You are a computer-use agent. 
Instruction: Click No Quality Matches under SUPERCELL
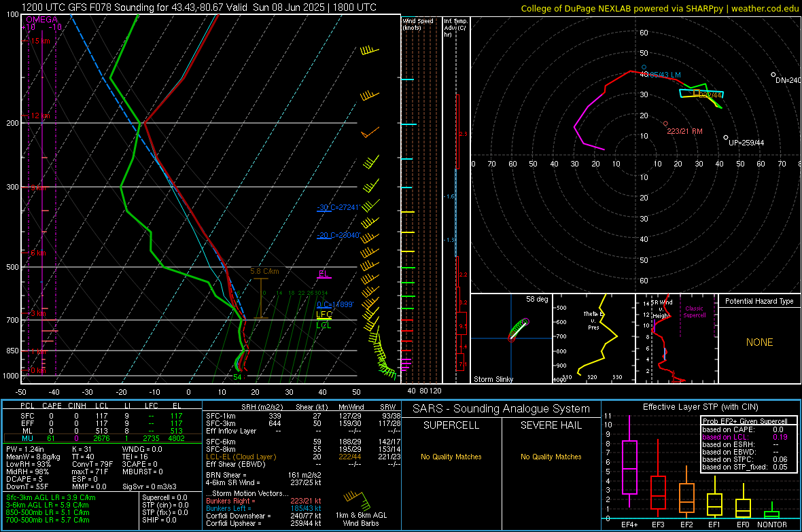(x=451, y=457)
